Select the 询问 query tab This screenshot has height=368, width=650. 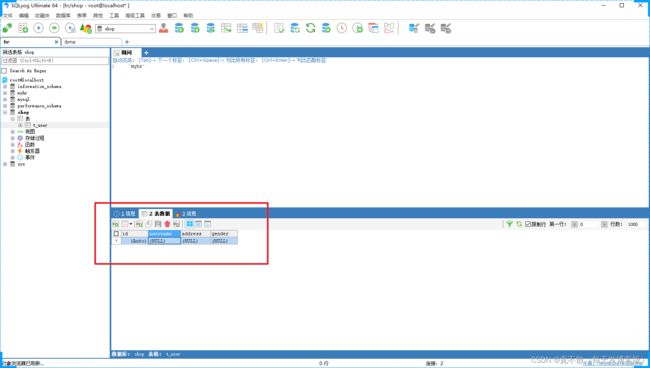126,53
